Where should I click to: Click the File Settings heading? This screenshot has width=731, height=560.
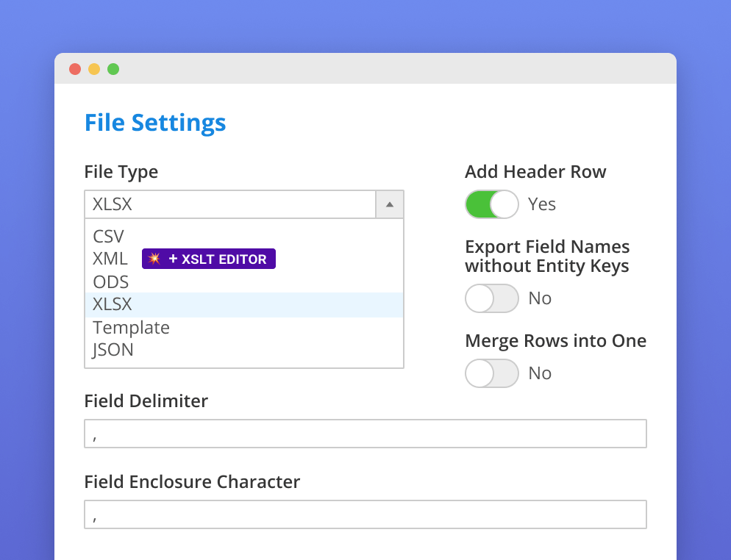[155, 123]
